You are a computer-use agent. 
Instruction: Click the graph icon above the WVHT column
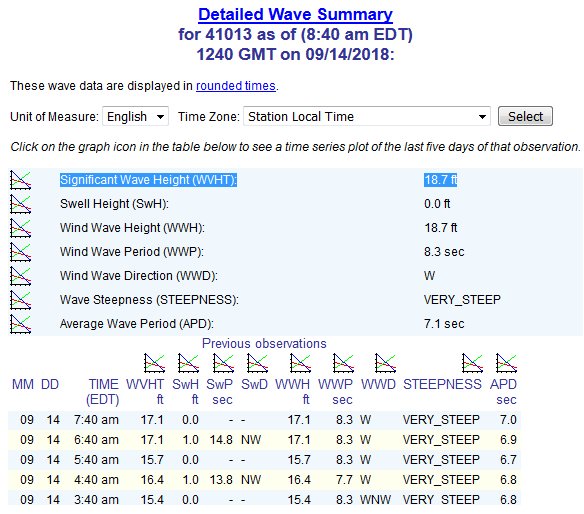pyautogui.click(x=155, y=363)
